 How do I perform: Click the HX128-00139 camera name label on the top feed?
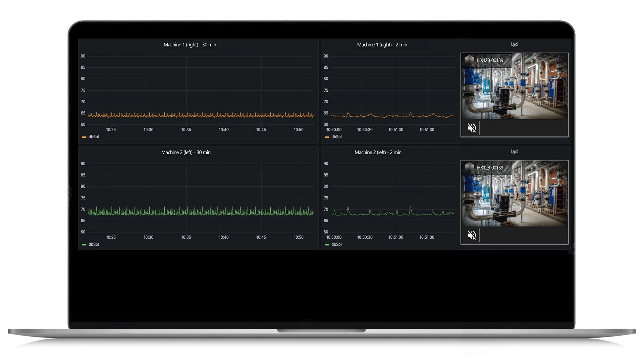490,60
